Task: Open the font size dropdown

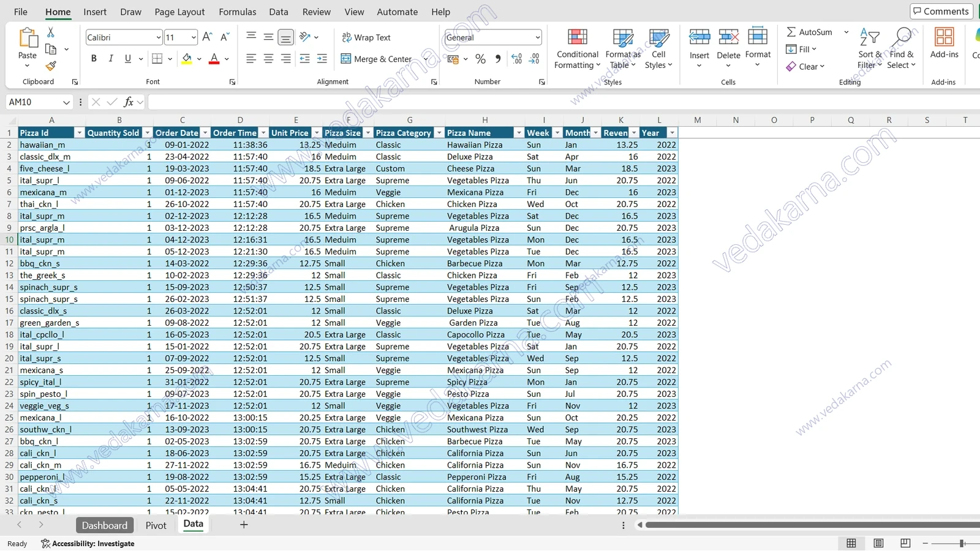Action: tap(194, 37)
